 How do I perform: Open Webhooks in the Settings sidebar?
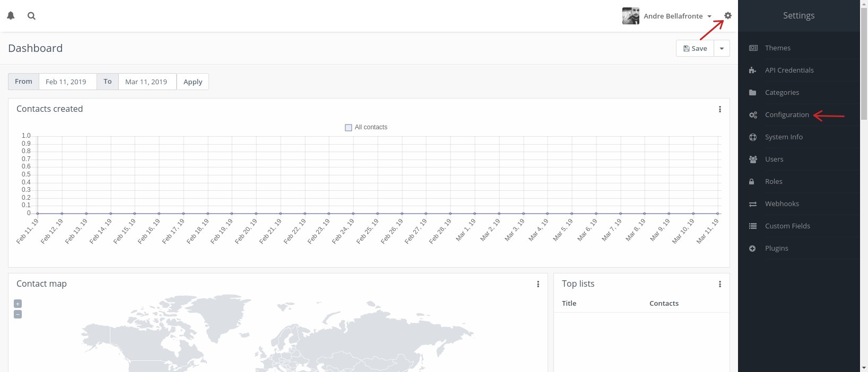pos(782,204)
